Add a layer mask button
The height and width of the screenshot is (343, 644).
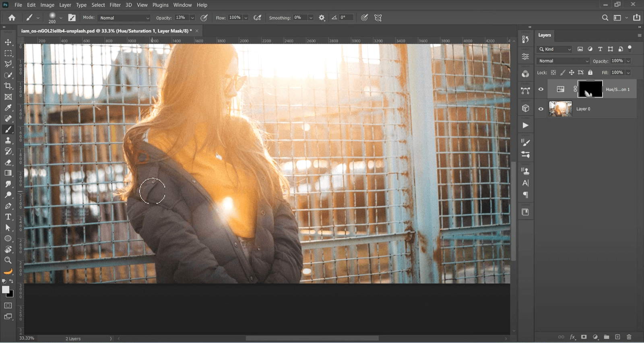coord(584,337)
